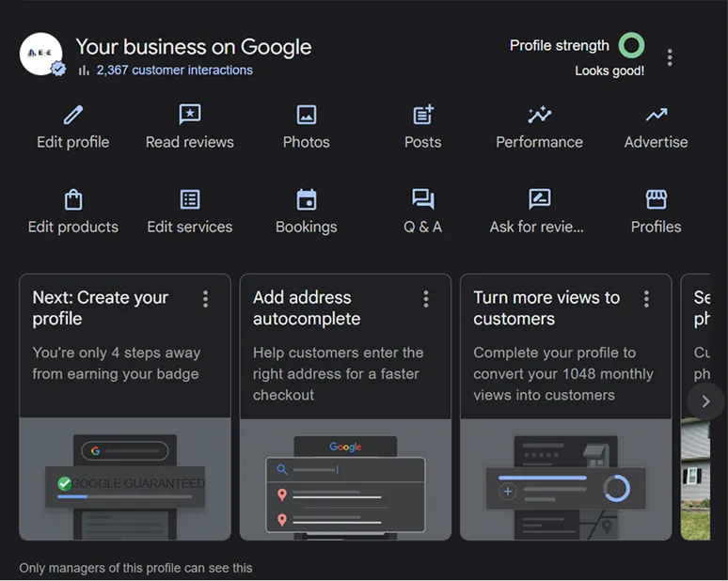Open options menu on Create your profile card
The height and width of the screenshot is (581, 728).
coord(206,299)
